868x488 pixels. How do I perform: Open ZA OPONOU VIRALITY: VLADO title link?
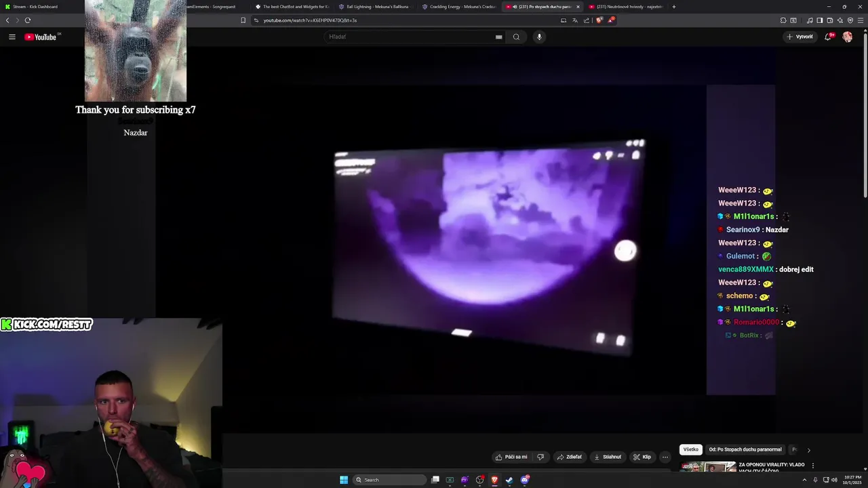pos(772,467)
